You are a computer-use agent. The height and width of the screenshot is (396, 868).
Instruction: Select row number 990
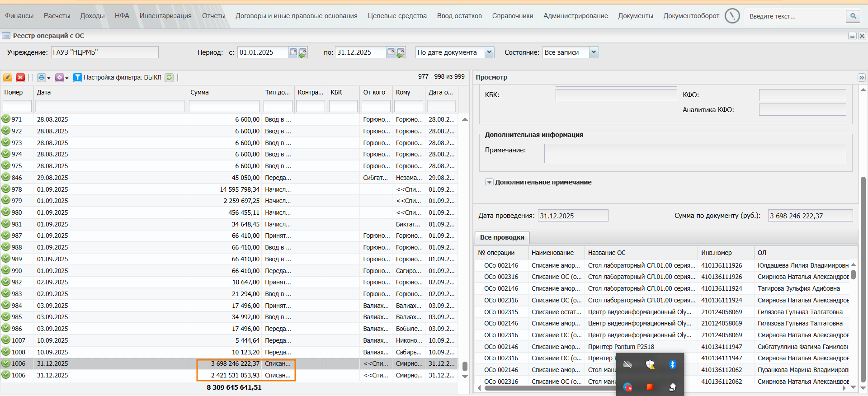[x=229, y=270]
